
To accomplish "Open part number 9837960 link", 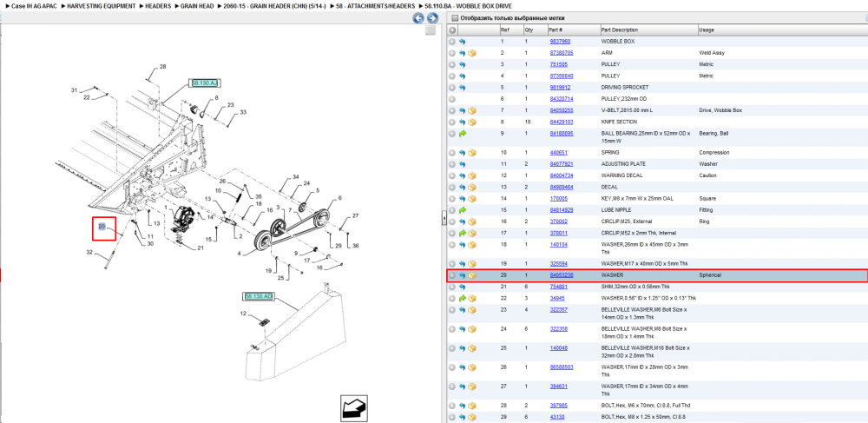I will (560, 42).
